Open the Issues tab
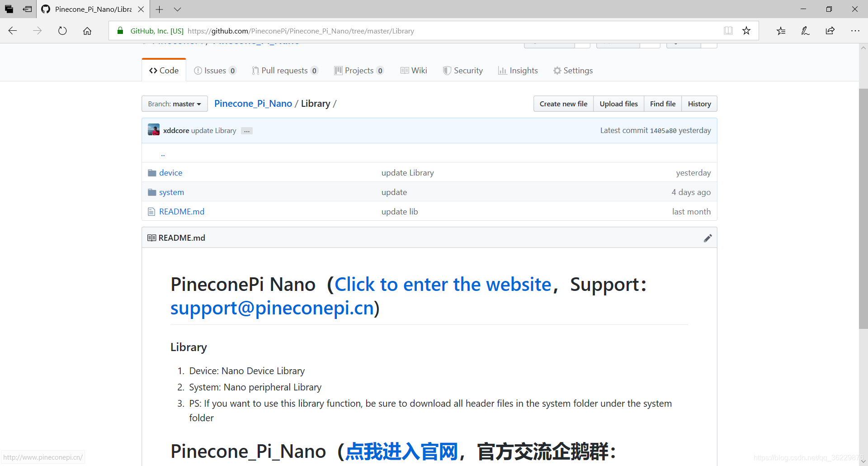The image size is (868, 466). point(215,71)
